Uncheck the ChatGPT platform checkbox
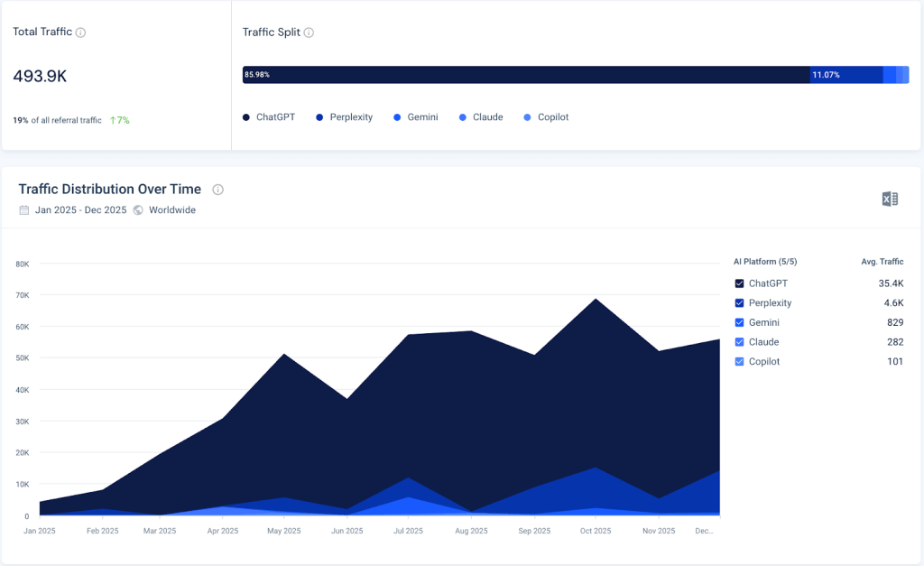The width and height of the screenshot is (924, 566). click(x=738, y=283)
